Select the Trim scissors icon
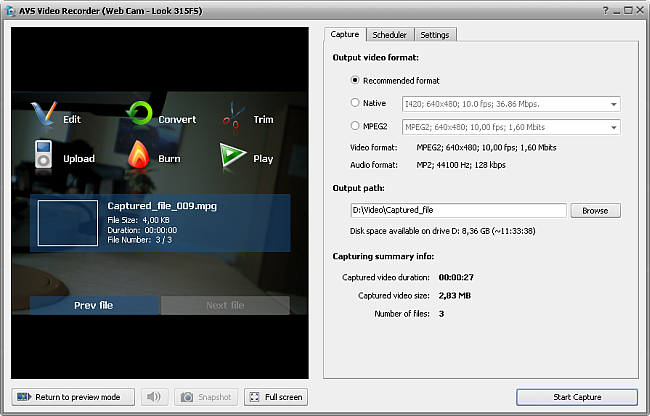Viewport: 650px width, 416px height. pos(232,114)
